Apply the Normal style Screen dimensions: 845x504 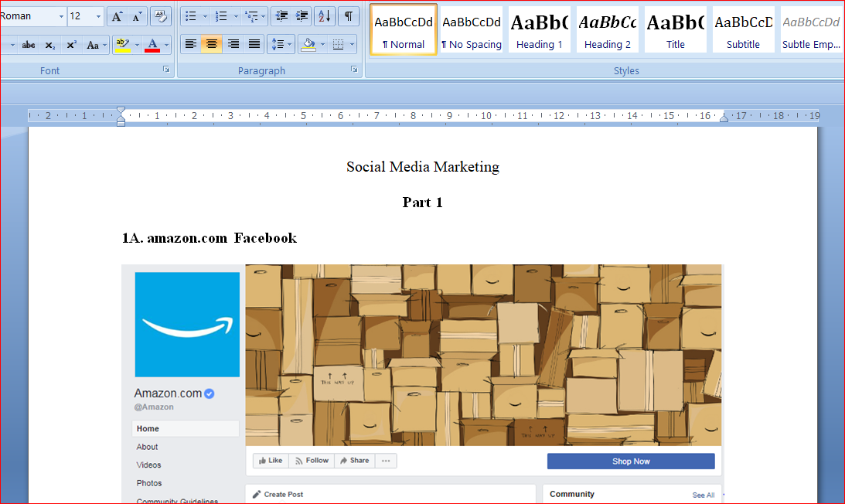point(403,29)
